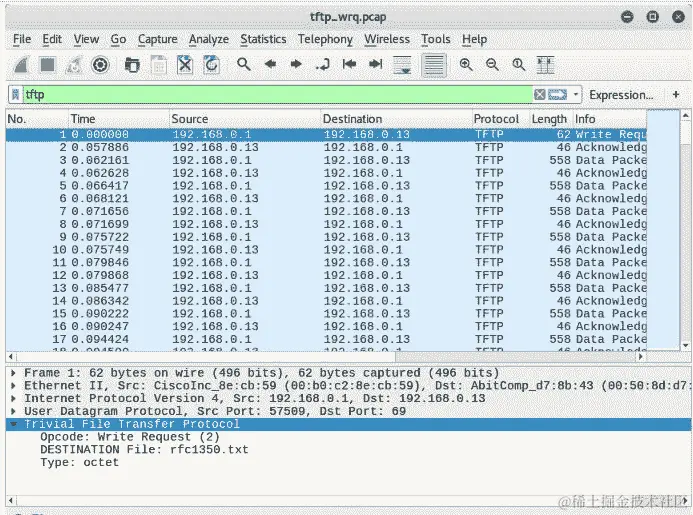Reload this capture file icon
This screenshot has height=515, width=693.
(211, 65)
